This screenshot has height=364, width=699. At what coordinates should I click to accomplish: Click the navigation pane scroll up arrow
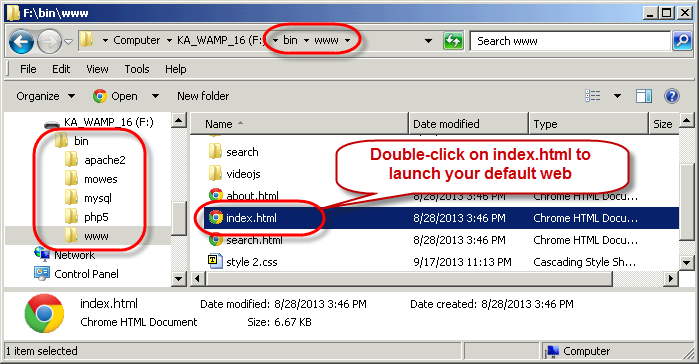(x=179, y=120)
